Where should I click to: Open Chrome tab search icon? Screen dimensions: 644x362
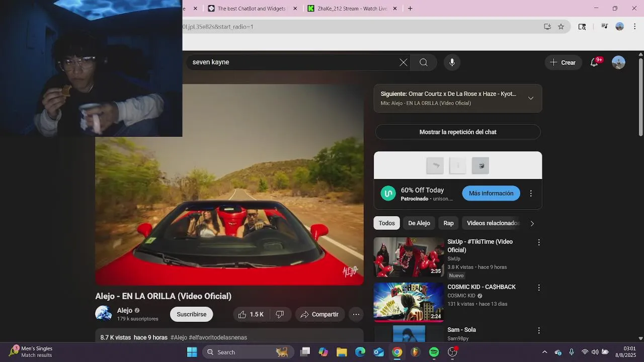click(582, 27)
